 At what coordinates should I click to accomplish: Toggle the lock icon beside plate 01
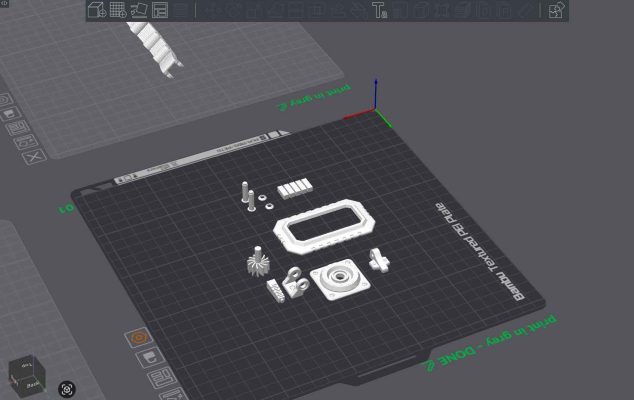149,358
